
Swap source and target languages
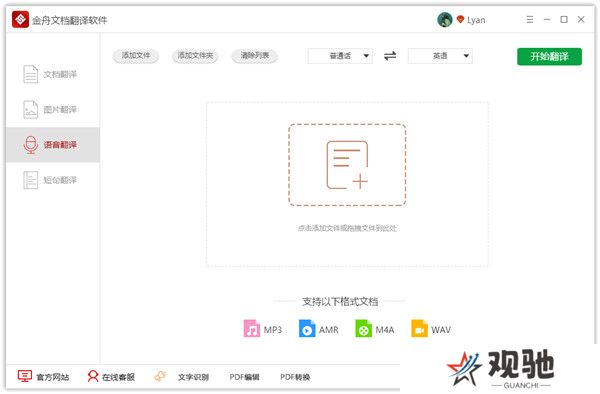390,56
